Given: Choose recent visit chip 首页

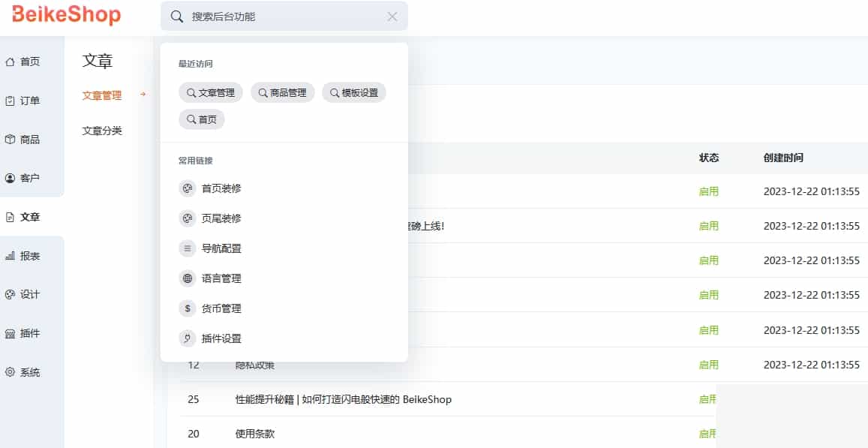Looking at the screenshot, I should 202,119.
